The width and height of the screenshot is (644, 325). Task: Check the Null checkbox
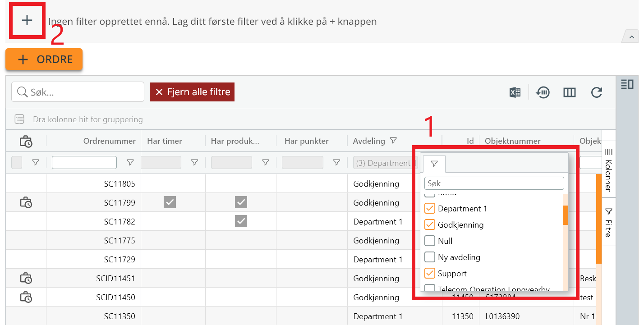(430, 241)
